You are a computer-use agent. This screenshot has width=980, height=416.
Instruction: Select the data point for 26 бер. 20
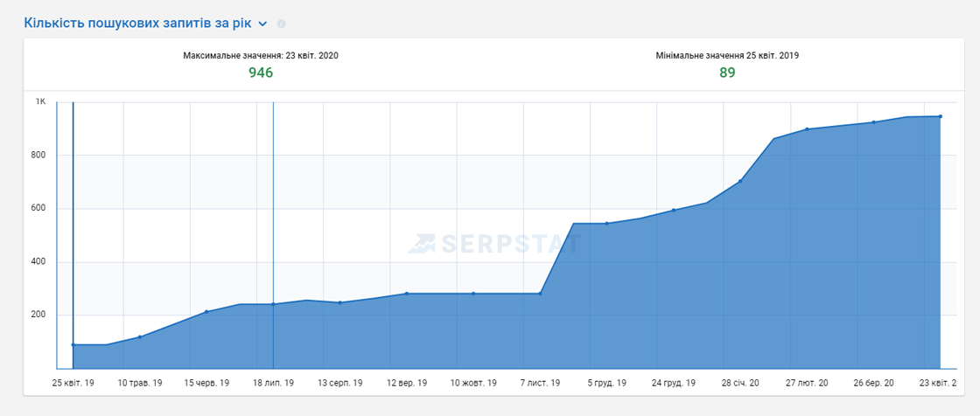tap(874, 121)
